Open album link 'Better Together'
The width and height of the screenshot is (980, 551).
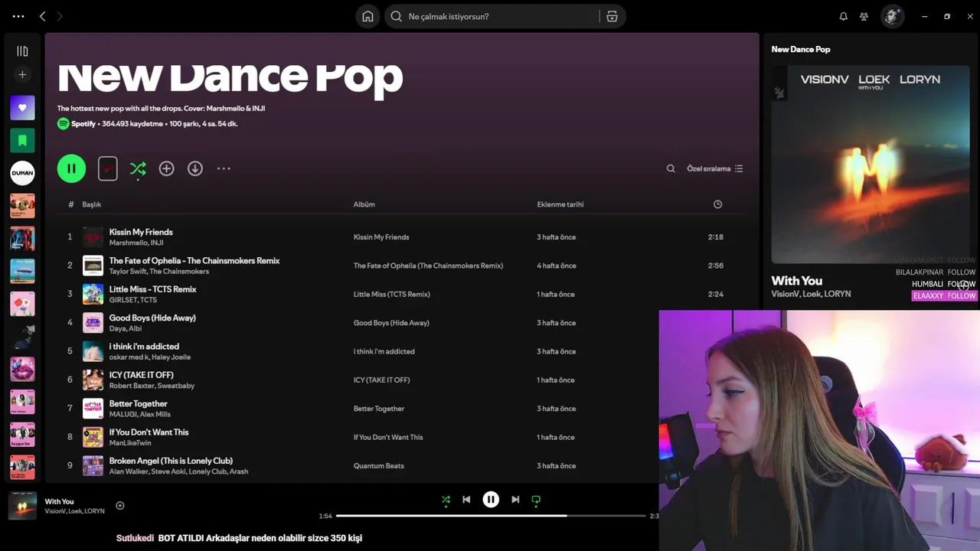379,409
